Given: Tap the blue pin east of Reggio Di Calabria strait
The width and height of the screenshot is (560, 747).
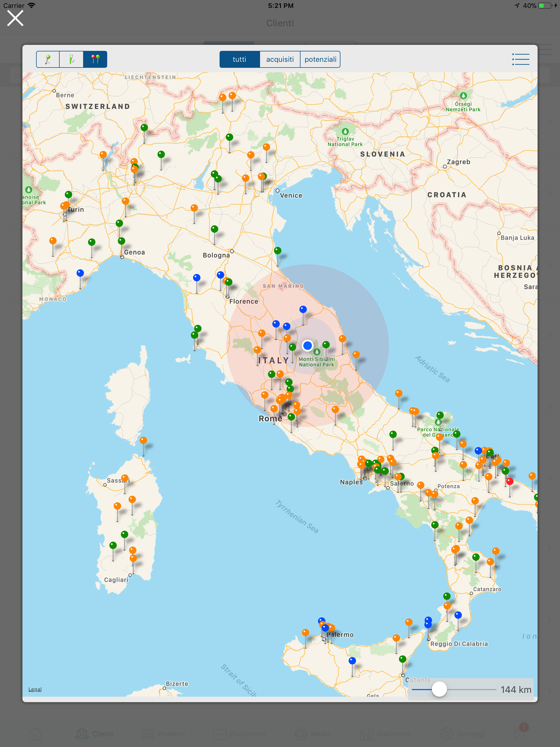Looking at the screenshot, I should 458,615.
